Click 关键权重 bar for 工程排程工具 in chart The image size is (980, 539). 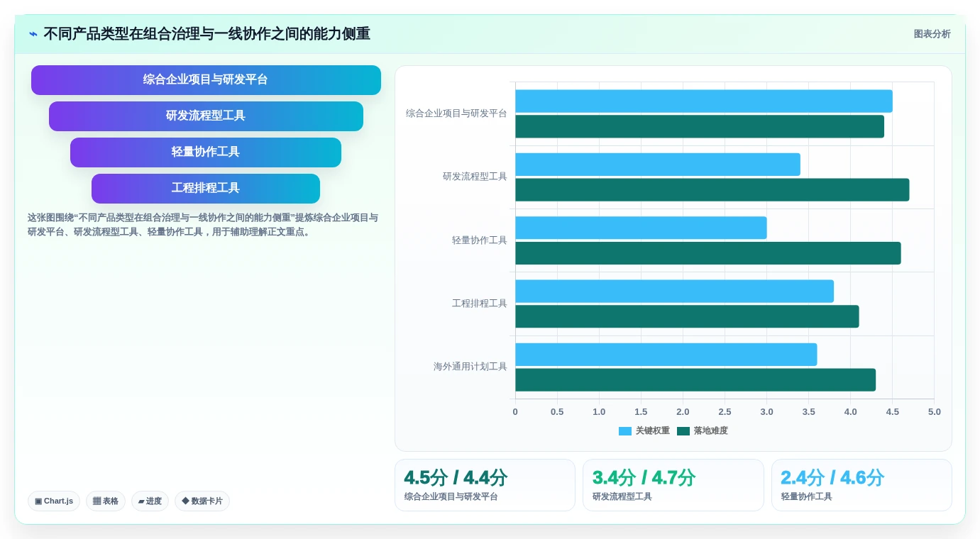click(x=674, y=291)
